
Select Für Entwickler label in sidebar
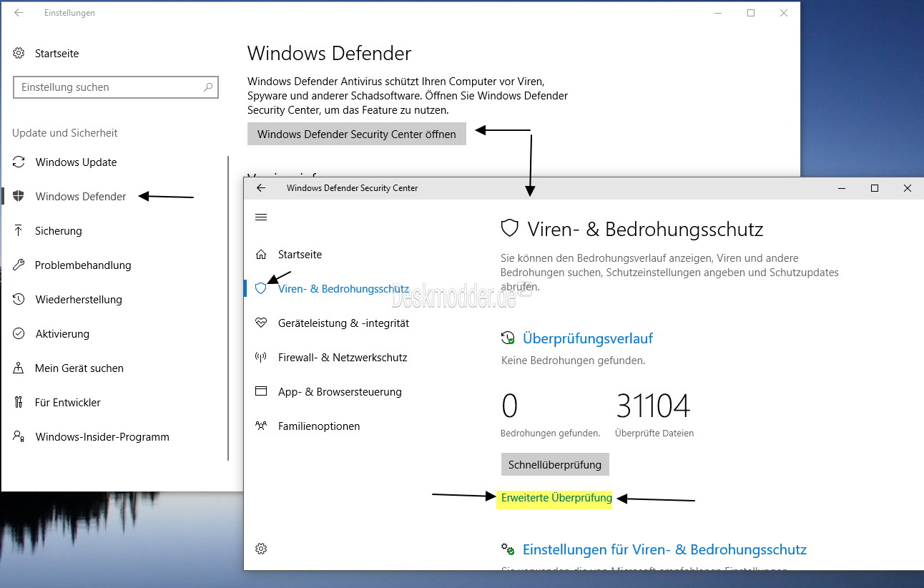[68, 403]
